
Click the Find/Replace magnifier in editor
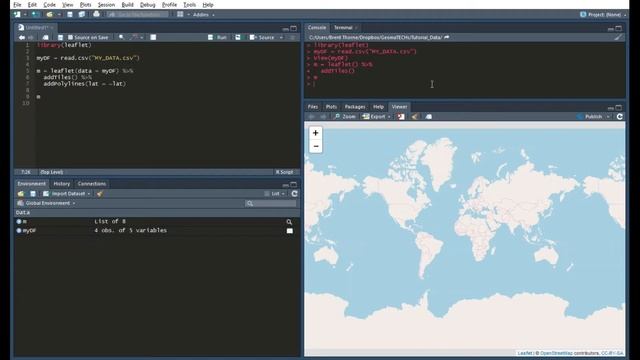121,37
